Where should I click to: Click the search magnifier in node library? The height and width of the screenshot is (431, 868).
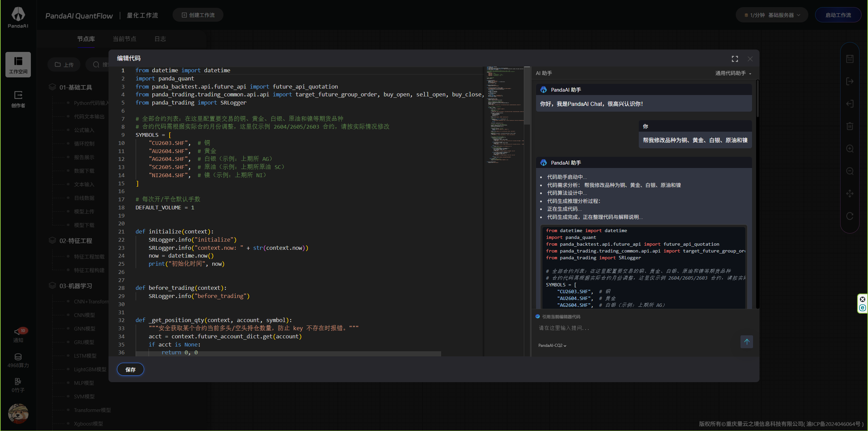[x=96, y=64]
